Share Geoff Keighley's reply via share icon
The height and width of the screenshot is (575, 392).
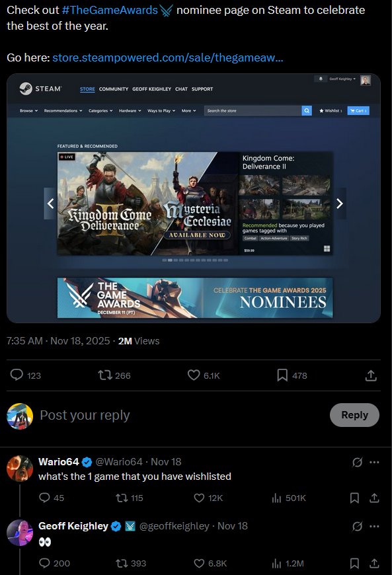point(374,563)
